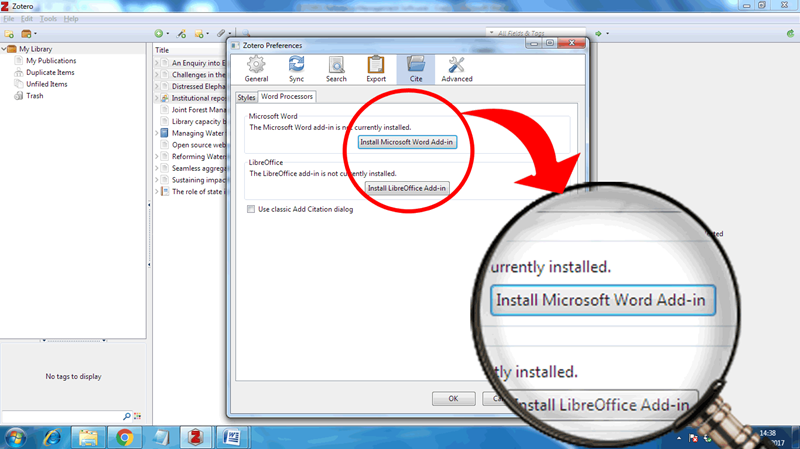Select Duplicate Items in library tree

click(x=50, y=72)
